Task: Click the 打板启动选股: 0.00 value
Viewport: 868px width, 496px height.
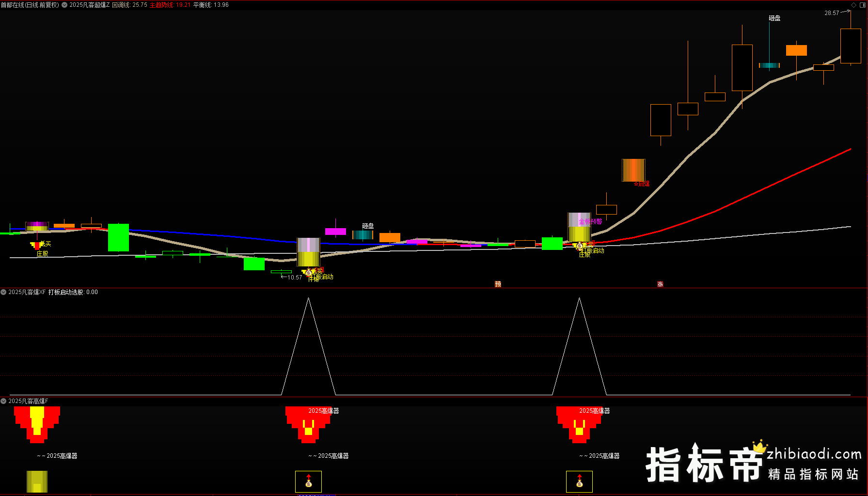Action: (x=73, y=292)
